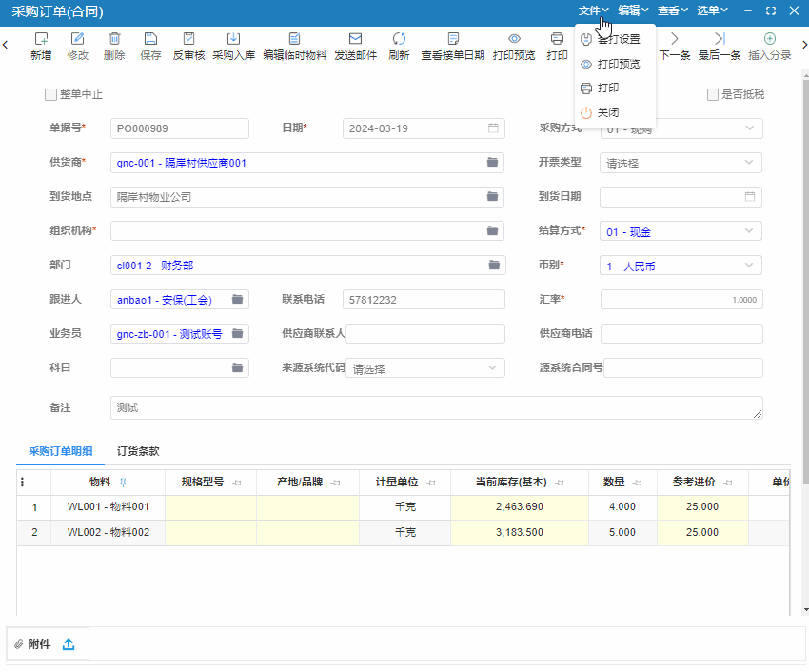Open the 币别 currency dropdown
809x672 pixels.
coord(749,266)
